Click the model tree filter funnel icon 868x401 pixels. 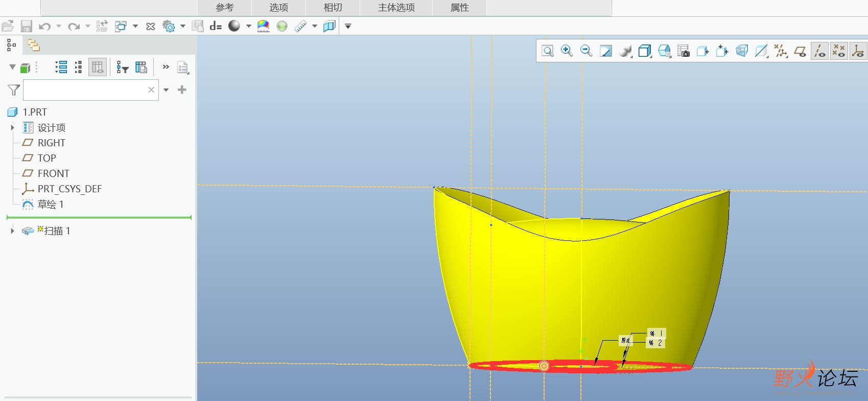point(14,90)
